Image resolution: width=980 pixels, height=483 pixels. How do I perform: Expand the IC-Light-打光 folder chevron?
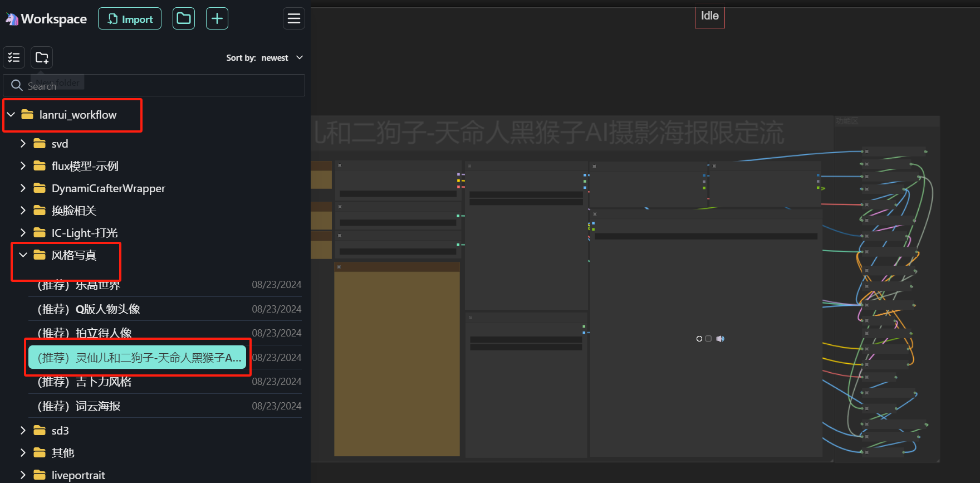23,233
